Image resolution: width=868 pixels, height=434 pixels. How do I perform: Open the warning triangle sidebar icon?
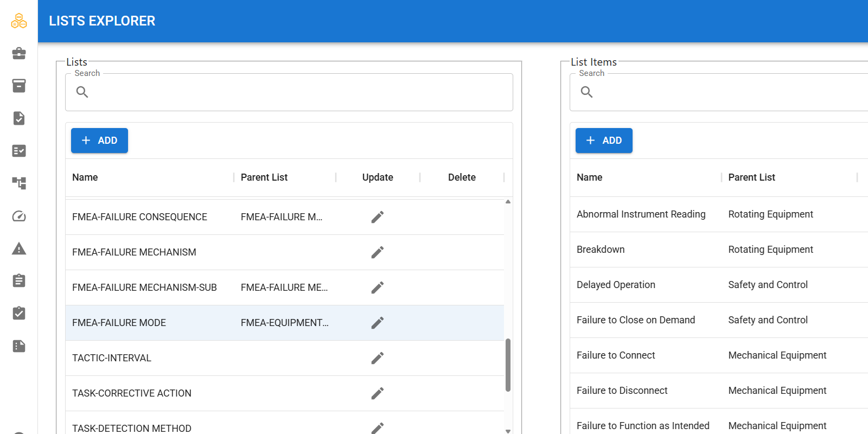pyautogui.click(x=19, y=248)
